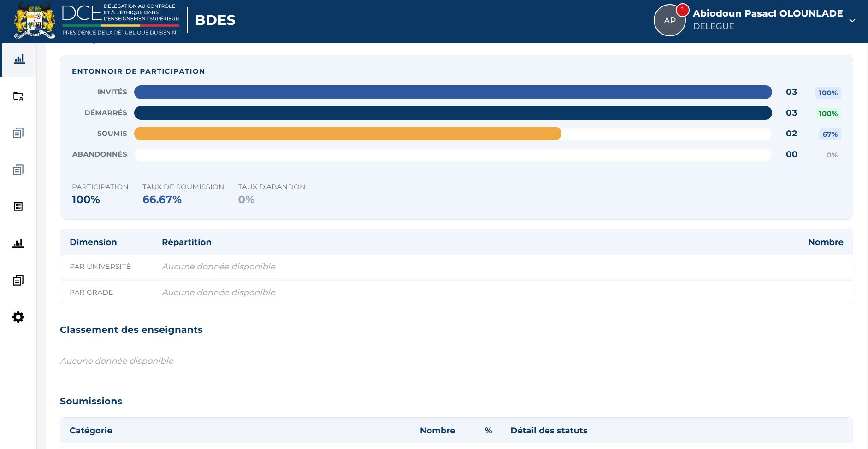This screenshot has width=868, height=449.
Task: Open the black bar chart statistics icon
Action: click(18, 243)
